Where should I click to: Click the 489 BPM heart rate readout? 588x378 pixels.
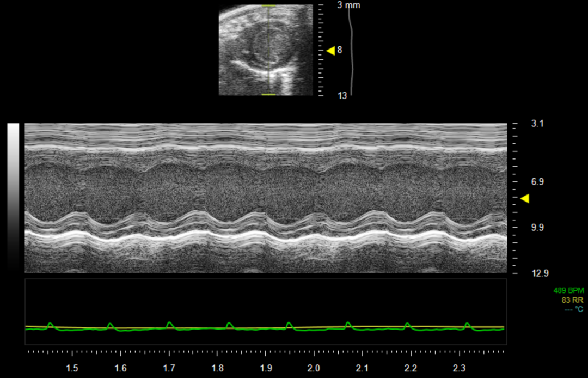(568, 290)
